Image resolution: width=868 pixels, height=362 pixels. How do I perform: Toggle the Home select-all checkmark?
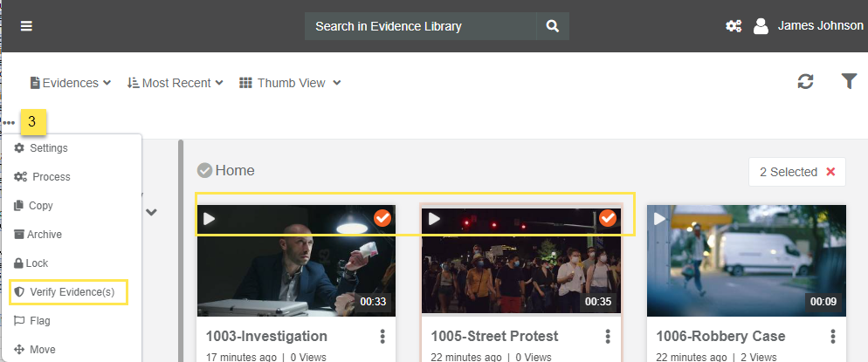(x=204, y=171)
